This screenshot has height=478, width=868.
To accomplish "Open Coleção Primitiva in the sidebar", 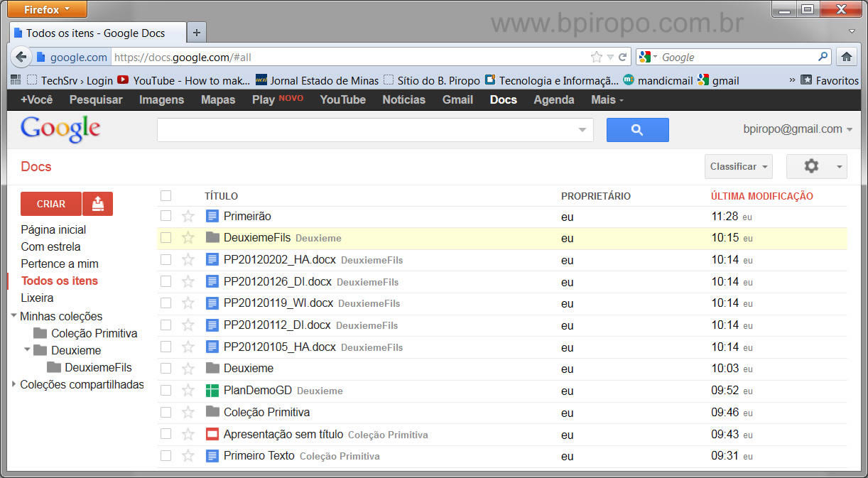I will [94, 333].
